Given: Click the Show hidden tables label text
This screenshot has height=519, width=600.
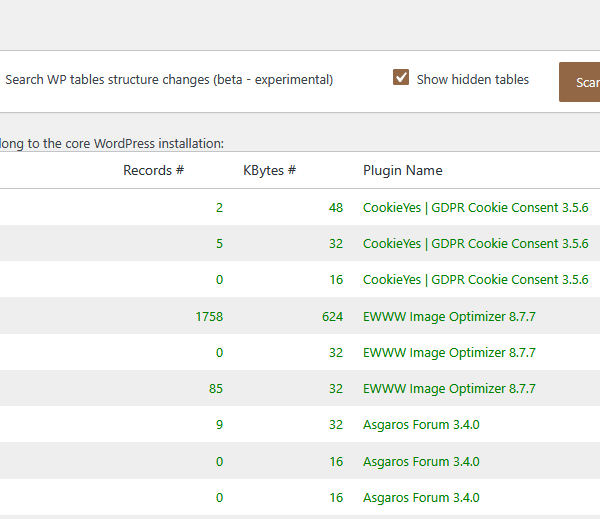Looking at the screenshot, I should pos(473,80).
